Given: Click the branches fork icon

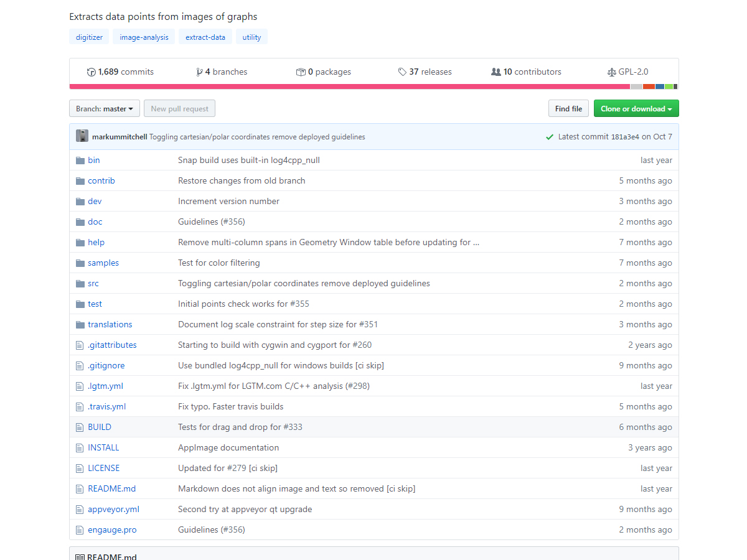Looking at the screenshot, I should coord(199,72).
